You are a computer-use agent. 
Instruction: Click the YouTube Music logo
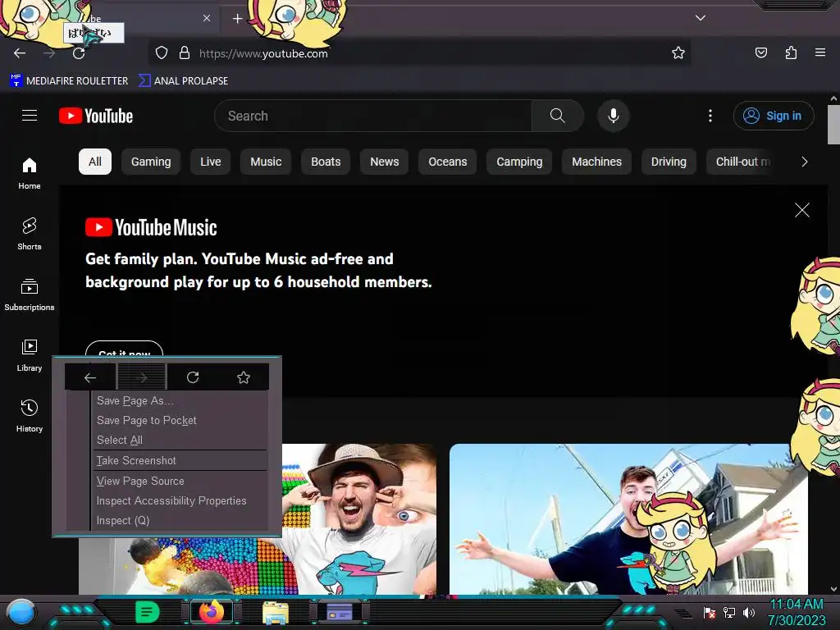point(151,228)
